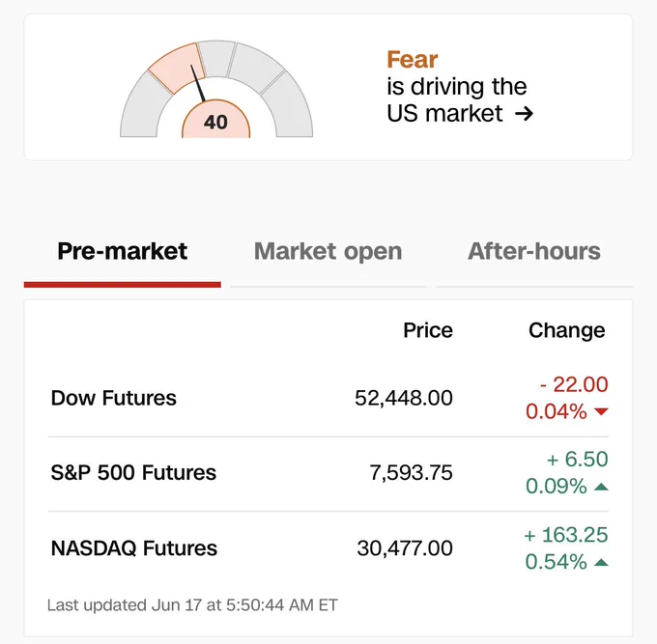Screen dimensions: 657x644
Task: Click the arrow icon after US market
Action: 524,114
